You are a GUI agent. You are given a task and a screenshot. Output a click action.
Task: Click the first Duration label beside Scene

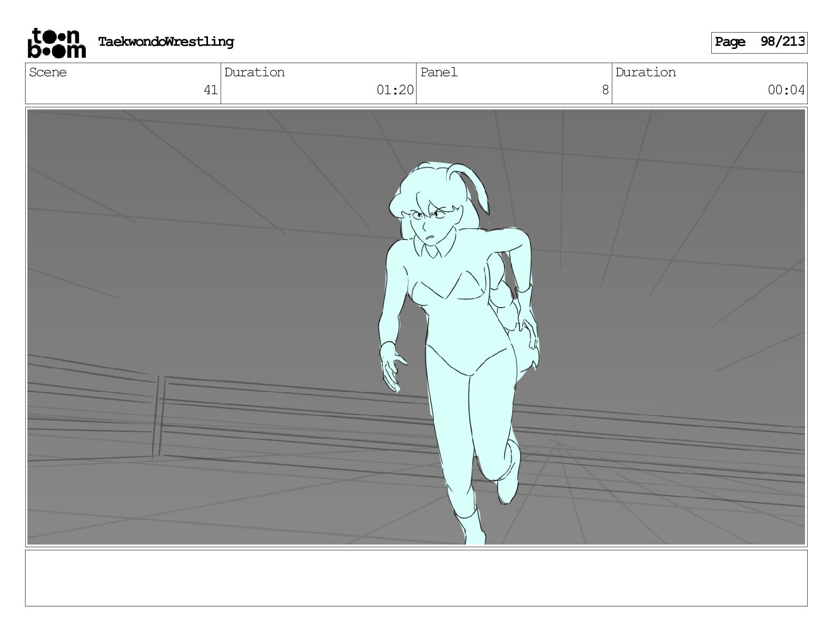click(x=254, y=73)
